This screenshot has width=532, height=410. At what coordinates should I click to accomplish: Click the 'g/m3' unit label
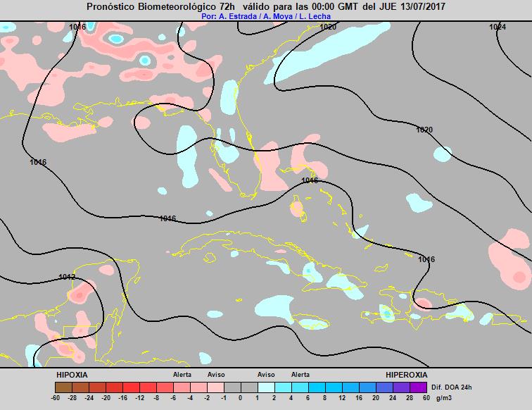[x=444, y=398]
